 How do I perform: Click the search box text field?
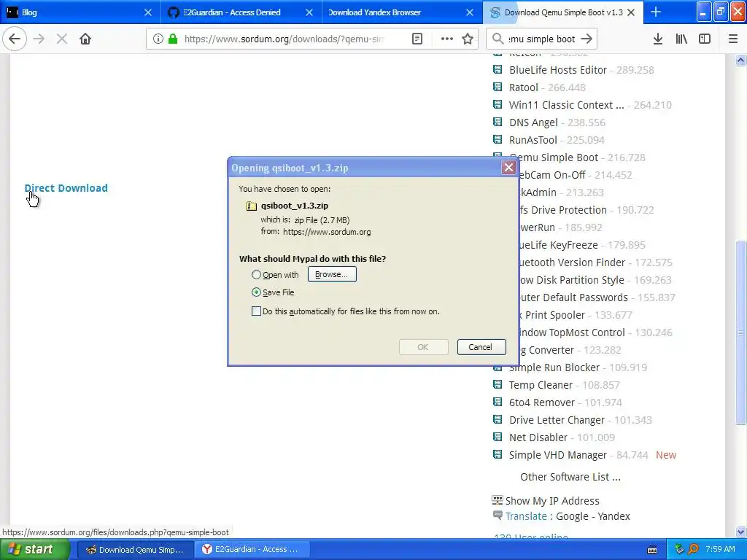(x=541, y=39)
